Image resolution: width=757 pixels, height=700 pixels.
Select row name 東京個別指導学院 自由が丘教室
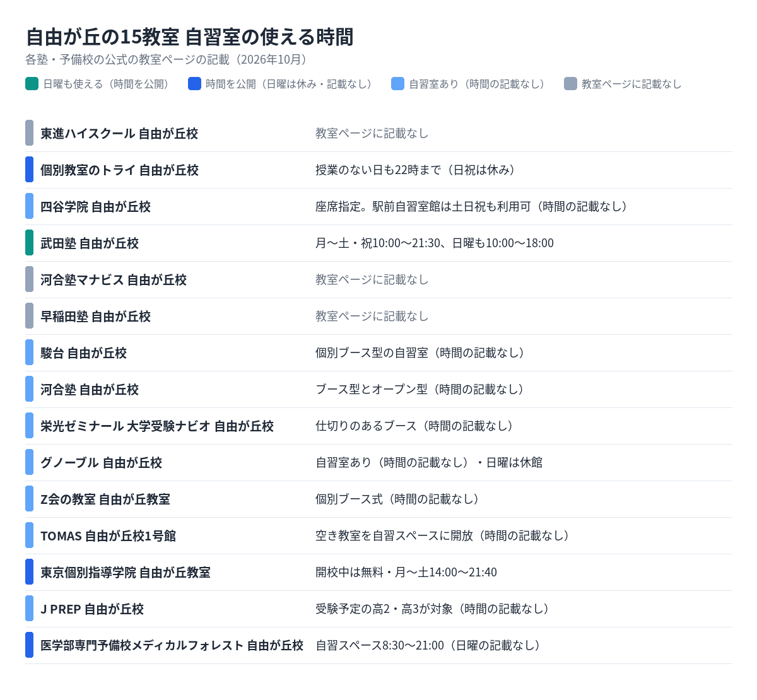click(x=126, y=572)
